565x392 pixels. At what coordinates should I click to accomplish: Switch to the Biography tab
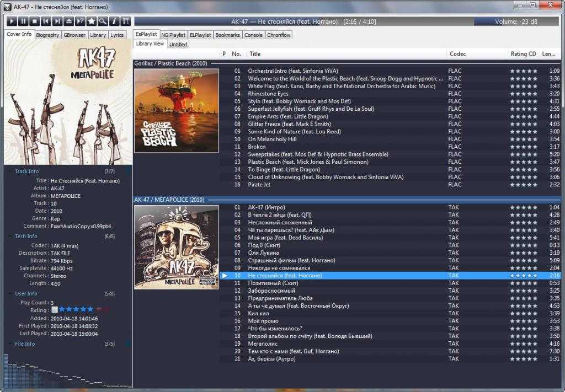47,35
